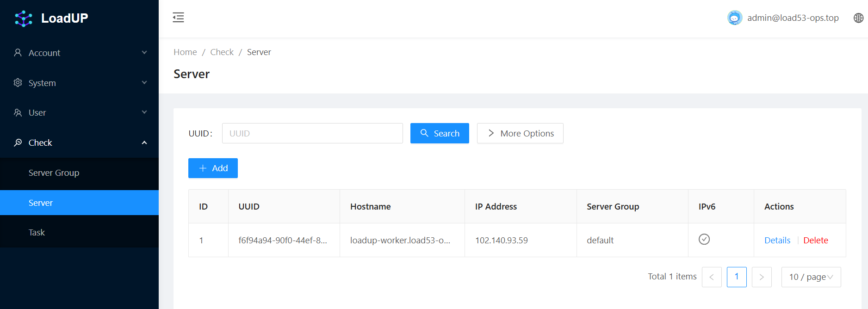Click the System gear icon in sidebar
Screen dimensions: 868x309
point(18,83)
